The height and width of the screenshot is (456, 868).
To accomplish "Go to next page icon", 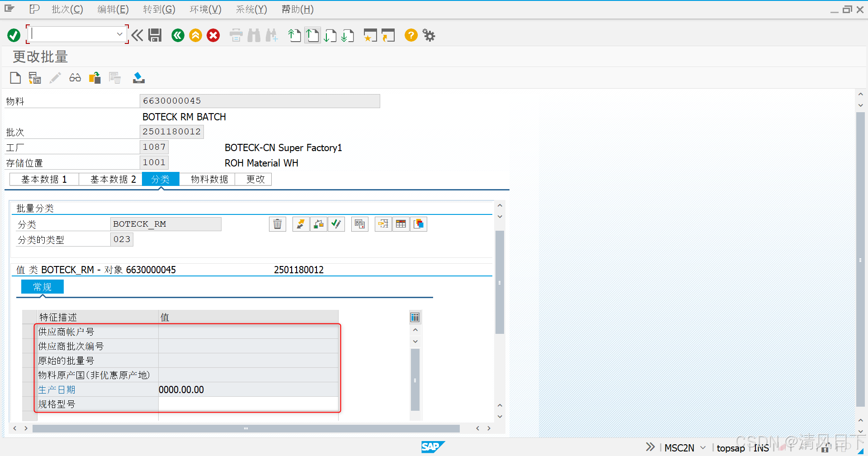I will point(330,35).
